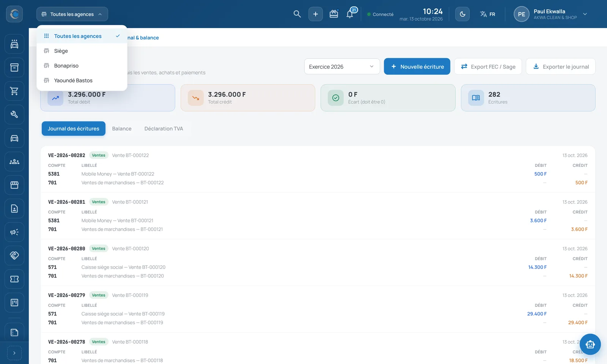
Task: Open the vehicle car sidebar icon
Action: pyautogui.click(x=14, y=138)
